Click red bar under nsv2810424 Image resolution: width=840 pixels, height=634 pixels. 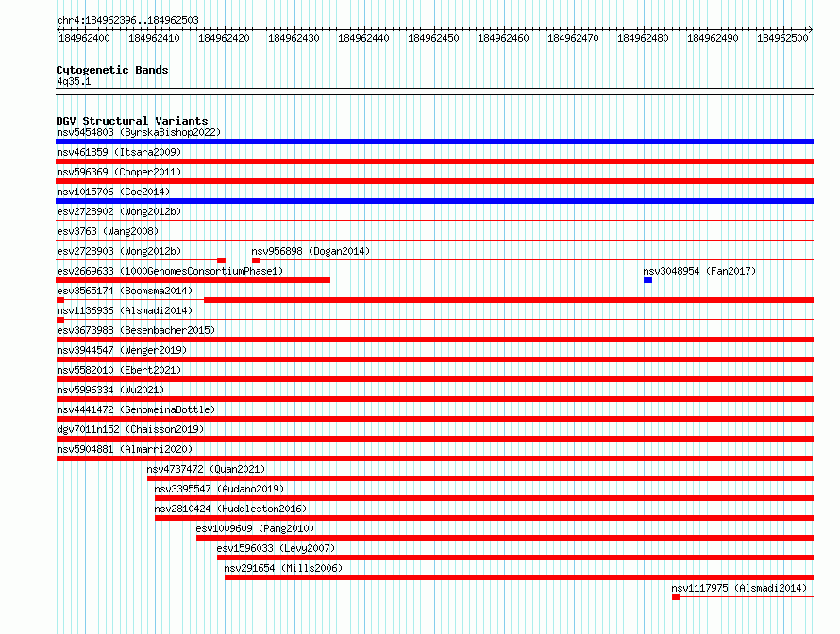pyautogui.click(x=484, y=518)
